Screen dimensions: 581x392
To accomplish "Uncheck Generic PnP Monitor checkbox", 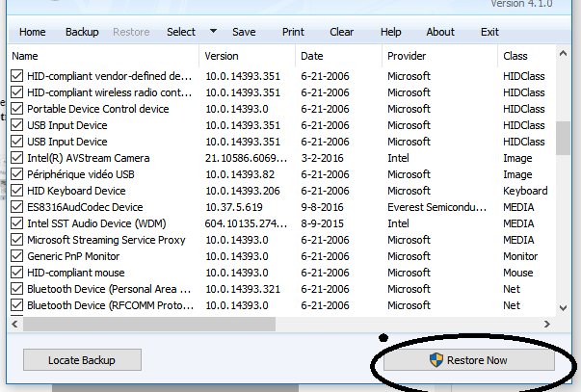I will [x=16, y=256].
